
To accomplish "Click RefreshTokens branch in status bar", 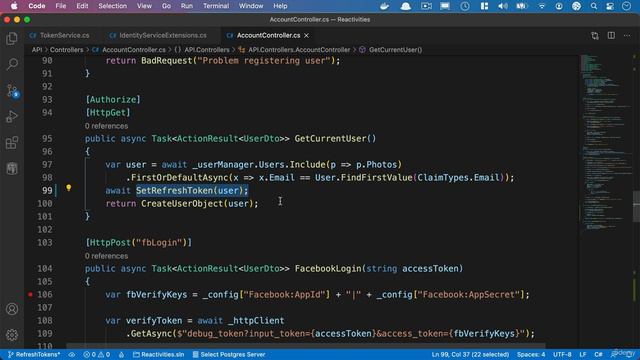I will (x=34, y=354).
